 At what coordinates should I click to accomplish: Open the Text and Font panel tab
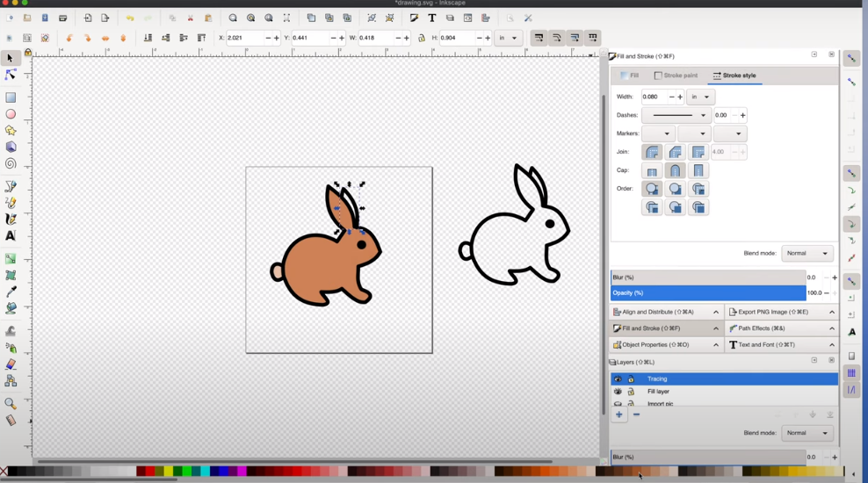point(782,344)
